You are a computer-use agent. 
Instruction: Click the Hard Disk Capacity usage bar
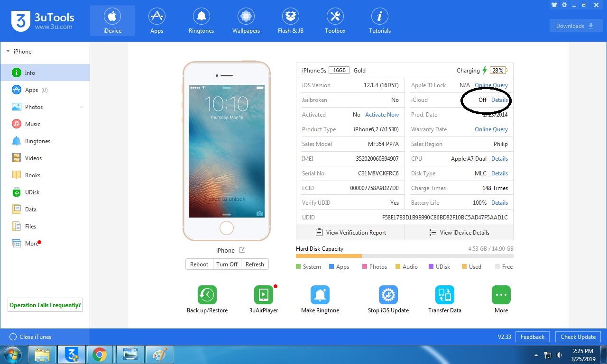tap(405, 256)
